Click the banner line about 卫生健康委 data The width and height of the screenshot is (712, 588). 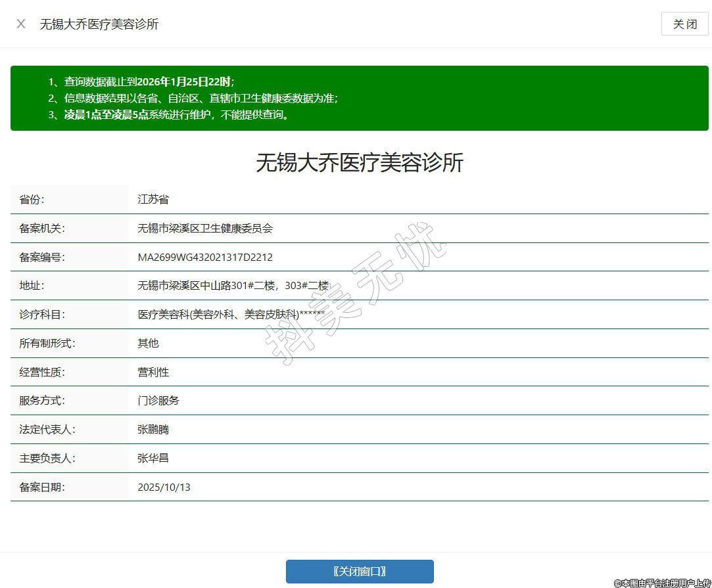coord(194,99)
